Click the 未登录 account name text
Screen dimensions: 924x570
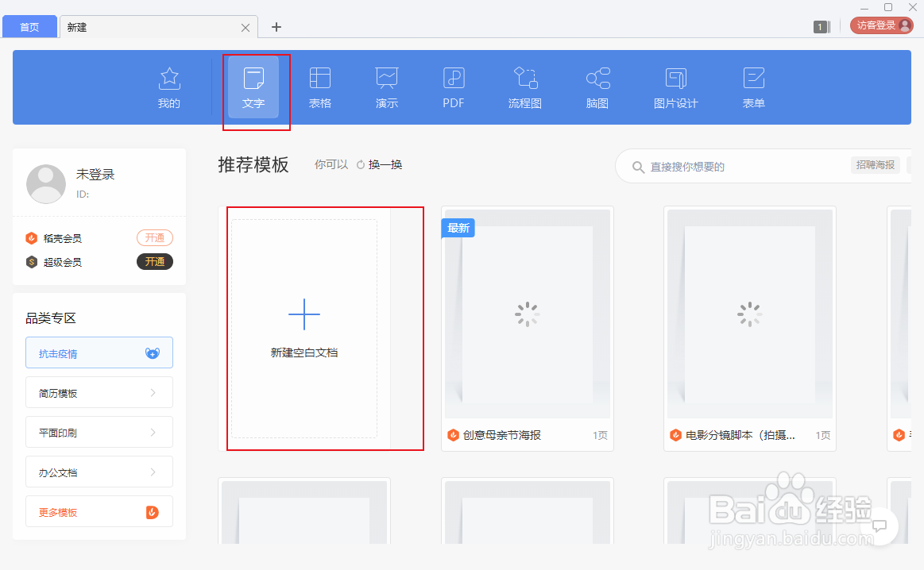95,175
